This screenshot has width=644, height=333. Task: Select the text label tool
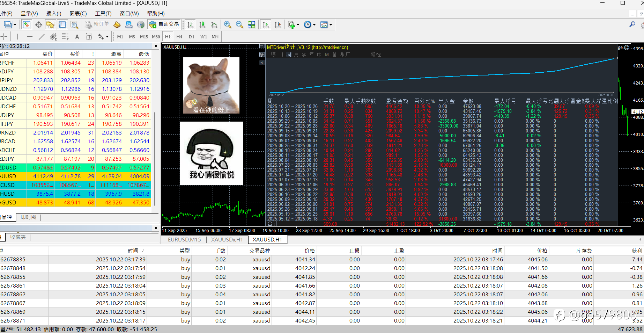pyautogui.click(x=89, y=37)
